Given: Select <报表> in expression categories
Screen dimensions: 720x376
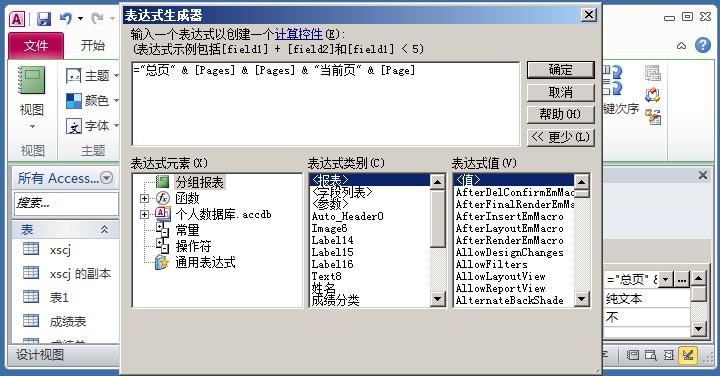Looking at the screenshot, I should pyautogui.click(x=370, y=180).
